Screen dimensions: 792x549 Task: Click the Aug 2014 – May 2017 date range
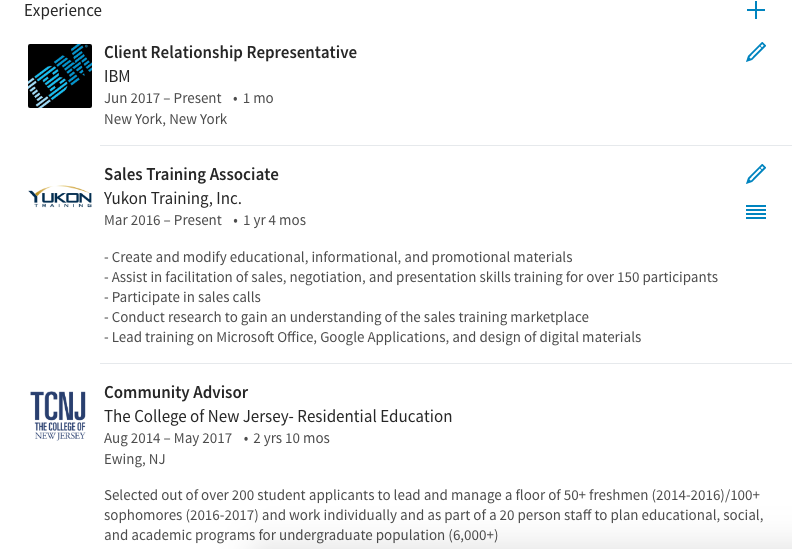pyautogui.click(x=168, y=438)
